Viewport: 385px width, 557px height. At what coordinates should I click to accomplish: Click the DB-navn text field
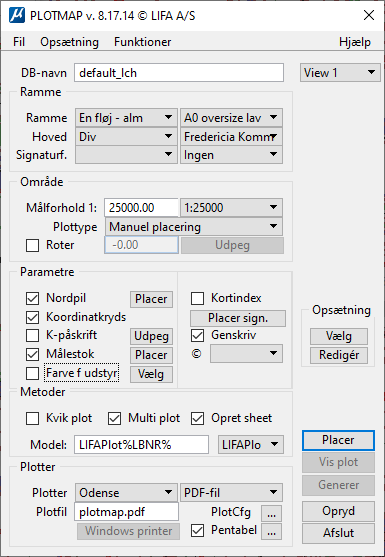179,73
